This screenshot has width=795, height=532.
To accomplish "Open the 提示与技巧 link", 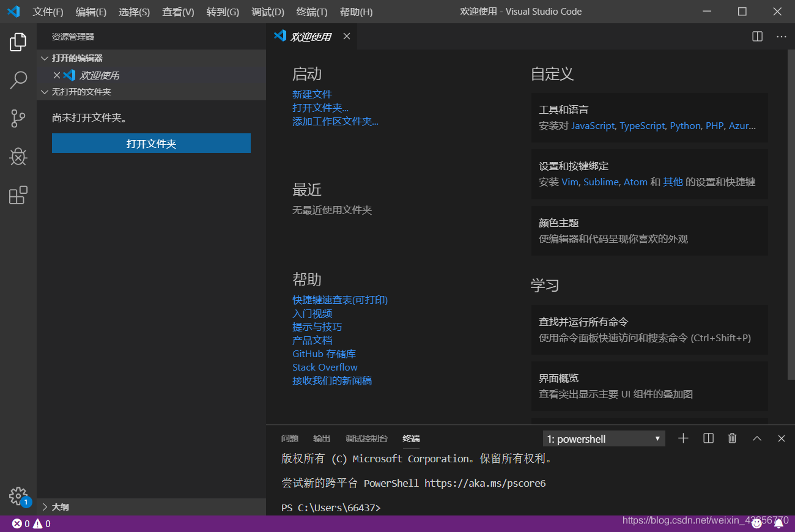I will point(317,327).
